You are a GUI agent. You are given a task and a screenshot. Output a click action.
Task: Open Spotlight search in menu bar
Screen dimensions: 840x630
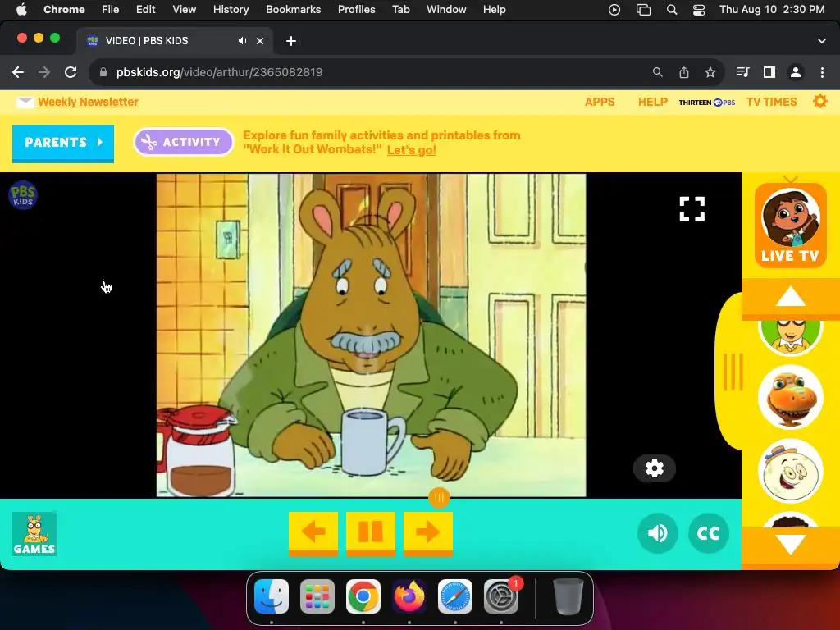click(671, 10)
